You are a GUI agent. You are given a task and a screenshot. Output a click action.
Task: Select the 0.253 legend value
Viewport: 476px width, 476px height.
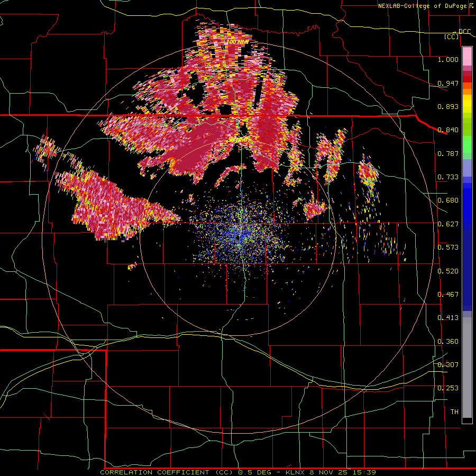pos(448,388)
